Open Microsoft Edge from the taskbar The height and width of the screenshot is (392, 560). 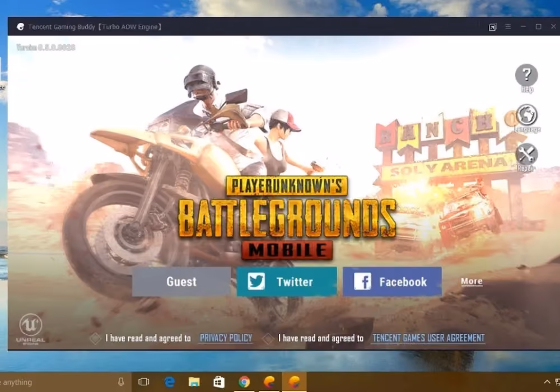[x=169, y=382]
